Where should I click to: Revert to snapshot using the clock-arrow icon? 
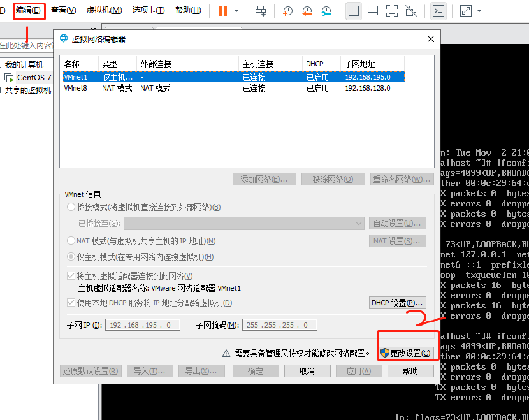[x=307, y=11]
